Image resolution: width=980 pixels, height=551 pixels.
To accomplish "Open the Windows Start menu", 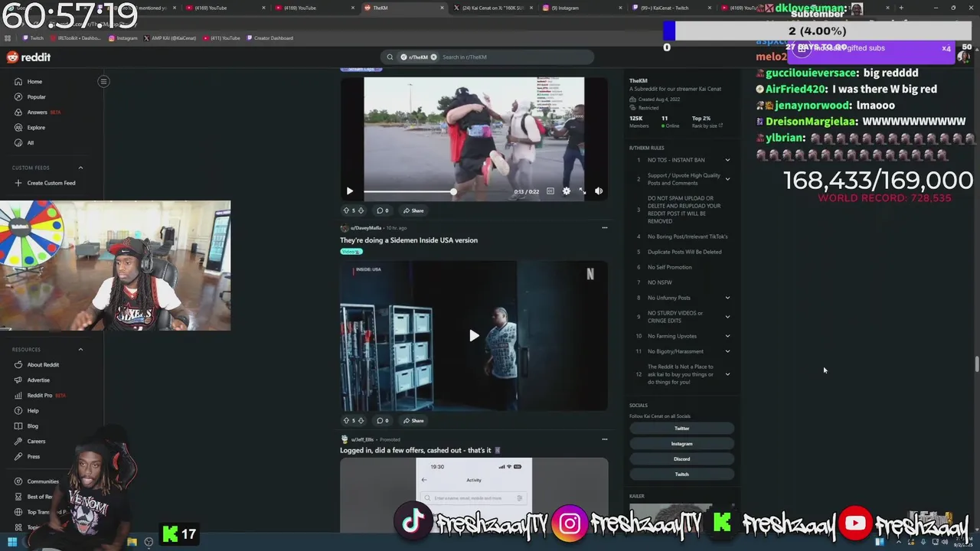I will pos(11,542).
